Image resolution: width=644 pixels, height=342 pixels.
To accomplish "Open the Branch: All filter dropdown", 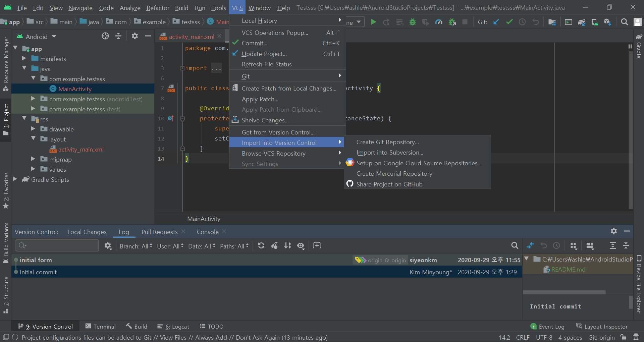I will [136, 246].
